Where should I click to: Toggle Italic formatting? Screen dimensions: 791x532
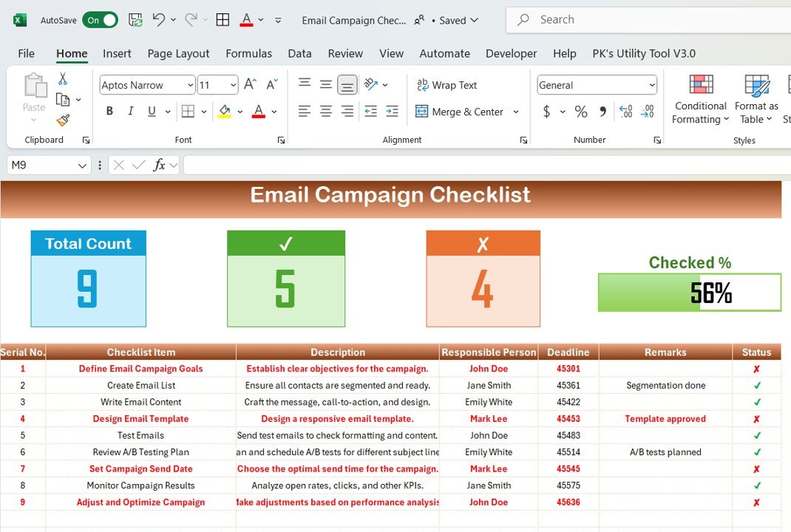pos(131,111)
